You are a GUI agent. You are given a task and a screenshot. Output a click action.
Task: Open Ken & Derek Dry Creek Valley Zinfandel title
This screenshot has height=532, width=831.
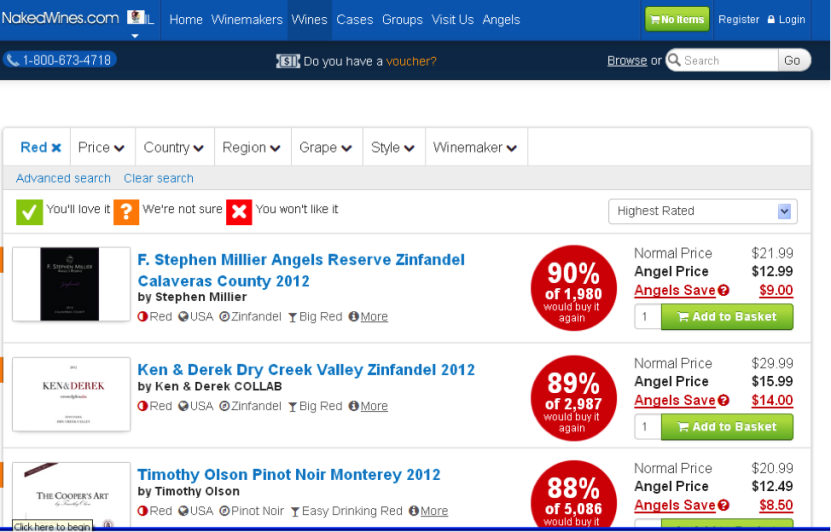(x=306, y=370)
